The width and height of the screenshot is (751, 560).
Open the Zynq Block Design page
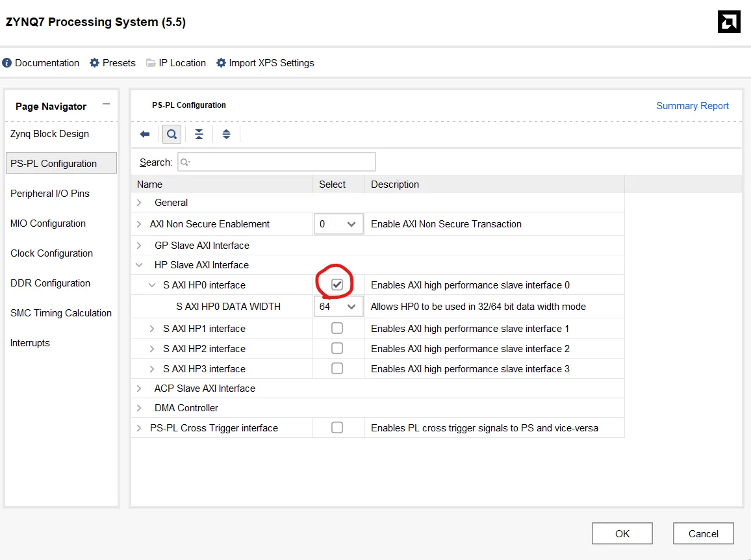(x=50, y=134)
